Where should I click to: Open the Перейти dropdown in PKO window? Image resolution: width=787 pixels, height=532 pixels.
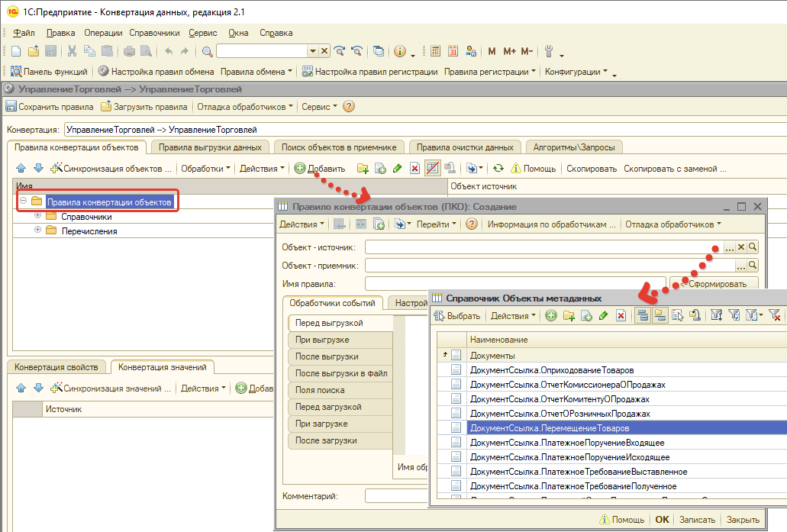[436, 224]
